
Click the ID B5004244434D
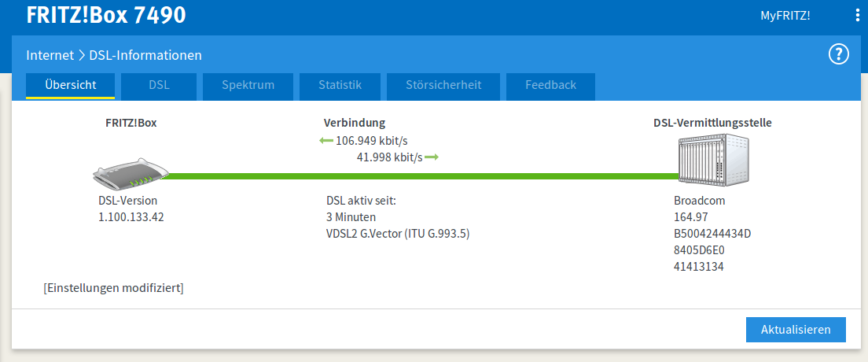coord(712,234)
